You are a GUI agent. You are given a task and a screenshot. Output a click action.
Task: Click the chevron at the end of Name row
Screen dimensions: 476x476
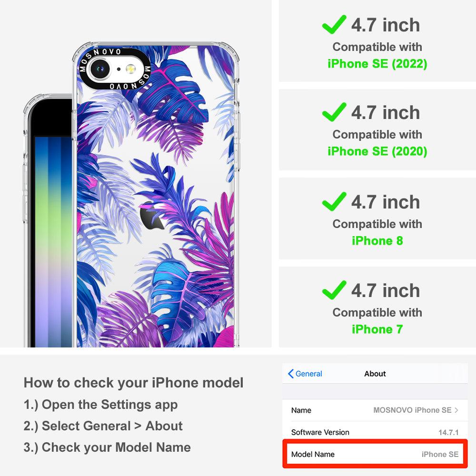(x=456, y=410)
